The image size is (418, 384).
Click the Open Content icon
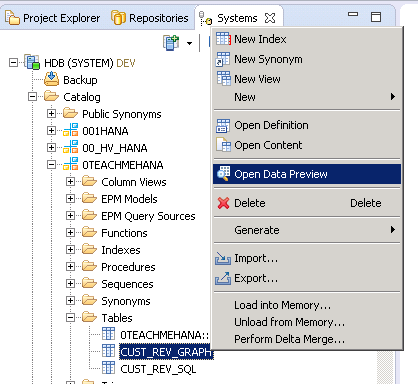click(x=223, y=145)
